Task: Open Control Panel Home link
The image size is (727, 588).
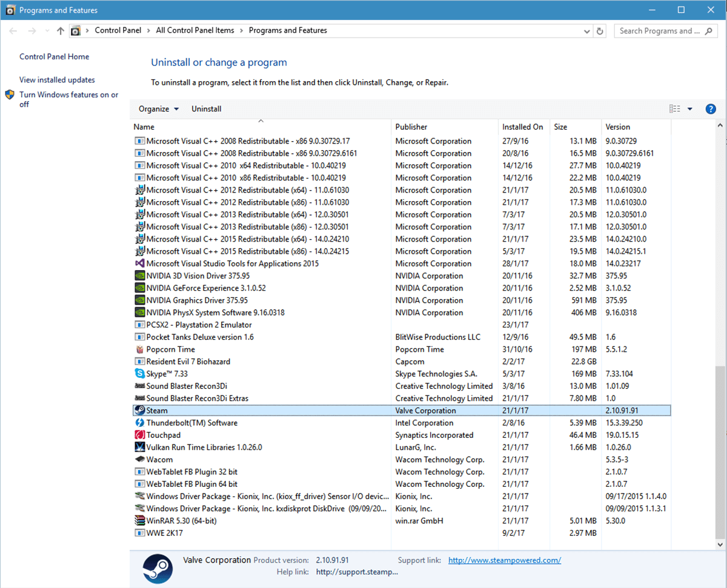Action: coord(55,57)
